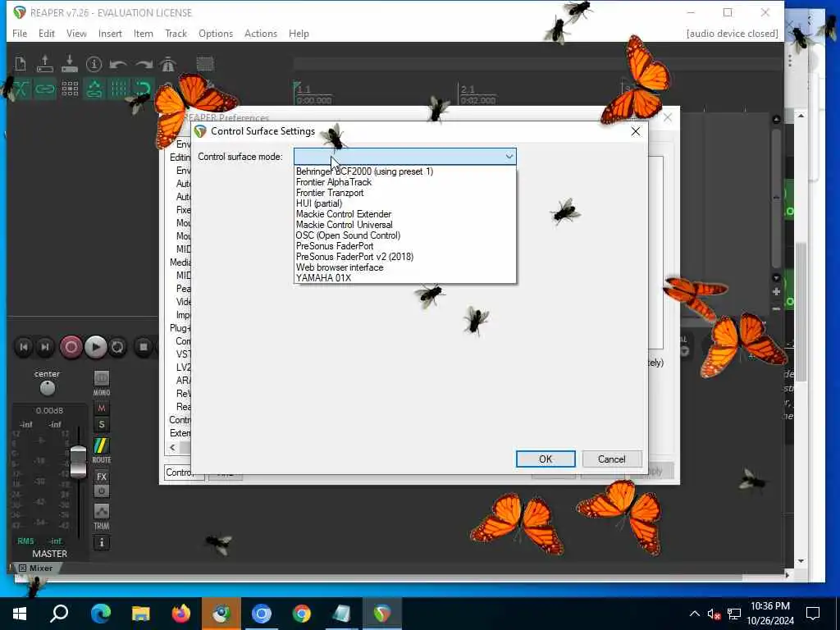This screenshot has width=840, height=630.
Task: Go to project start transport button
Action: [x=24, y=347]
